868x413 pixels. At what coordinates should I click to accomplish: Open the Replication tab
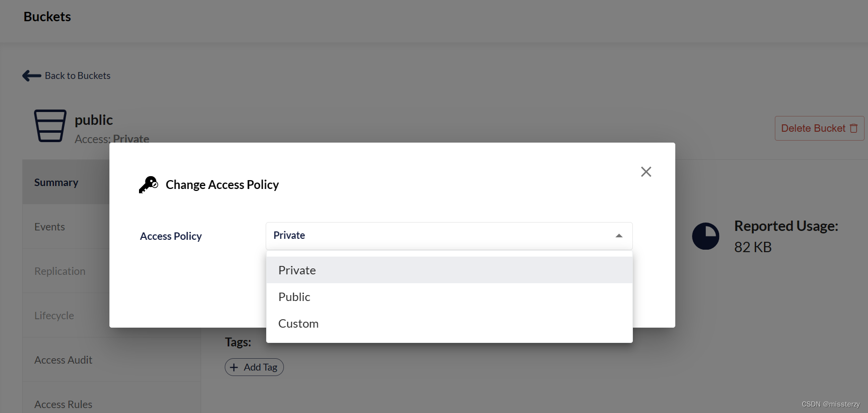click(60, 271)
